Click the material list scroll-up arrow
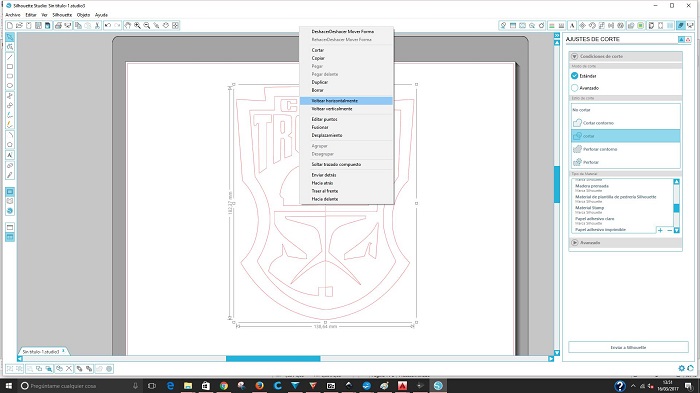700x393 pixels. tap(676, 182)
